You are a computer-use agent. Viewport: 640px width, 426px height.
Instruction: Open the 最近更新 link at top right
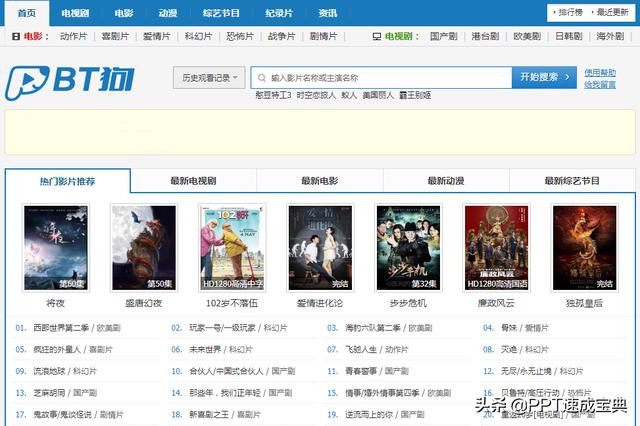(x=613, y=13)
